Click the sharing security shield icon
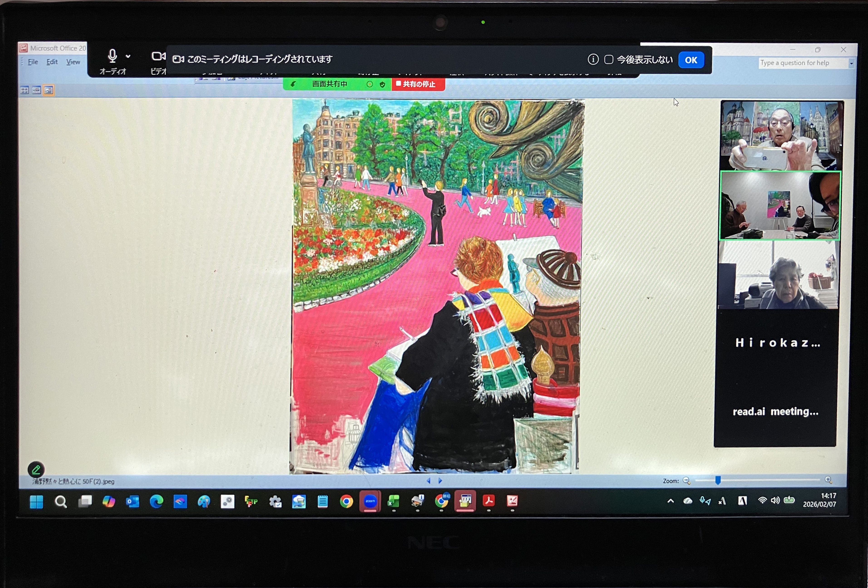Image resolution: width=868 pixels, height=588 pixels. (382, 84)
